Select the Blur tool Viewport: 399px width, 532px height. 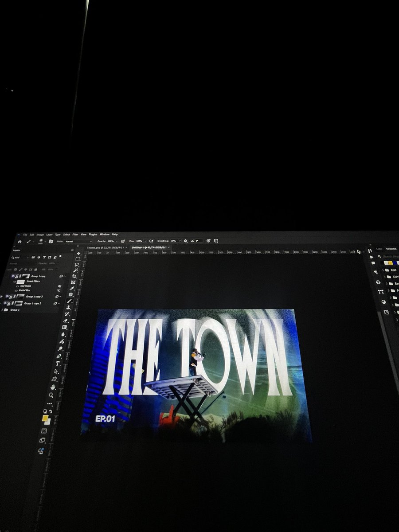click(x=63, y=335)
